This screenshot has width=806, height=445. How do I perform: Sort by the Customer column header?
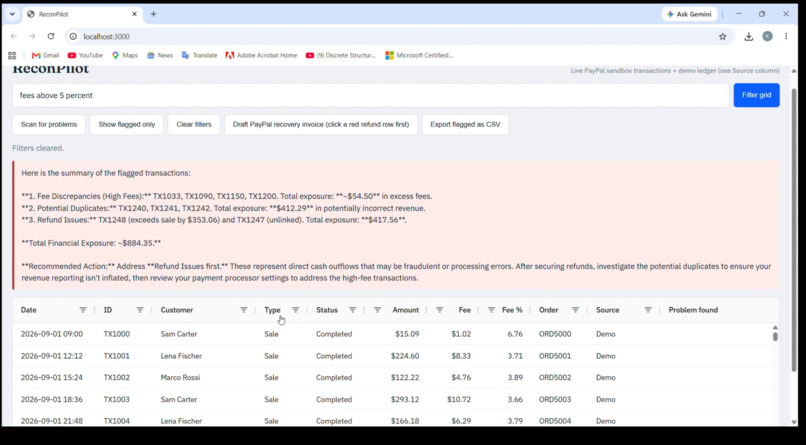(177, 310)
